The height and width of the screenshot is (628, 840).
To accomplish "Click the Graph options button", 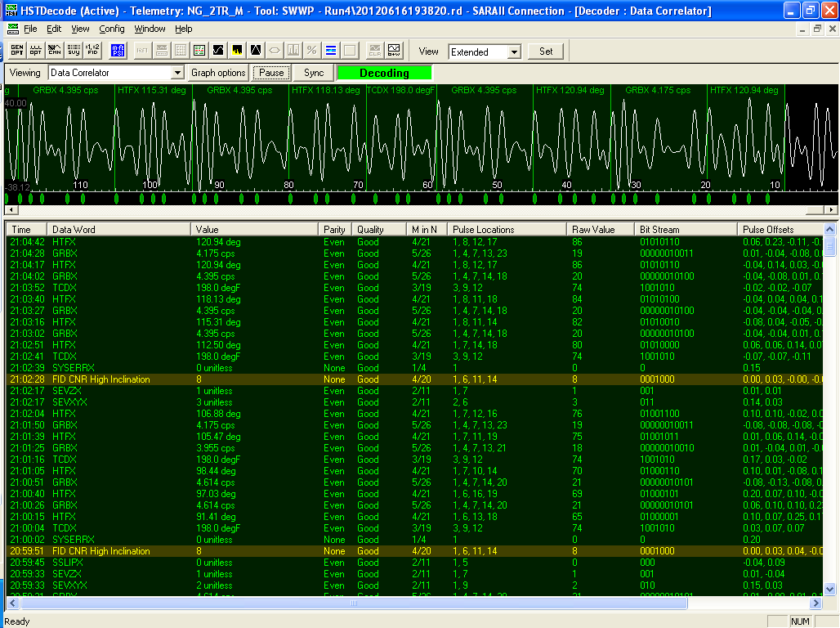I will point(218,73).
